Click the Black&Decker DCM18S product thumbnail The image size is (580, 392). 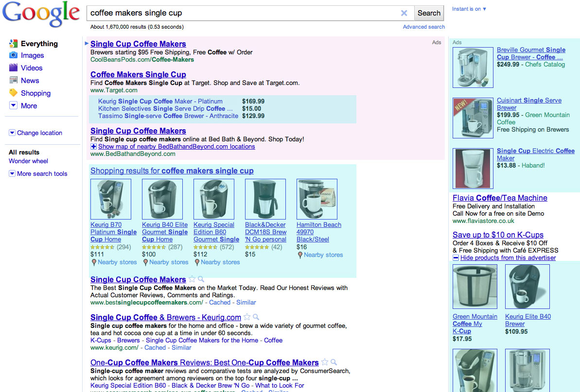[265, 199]
